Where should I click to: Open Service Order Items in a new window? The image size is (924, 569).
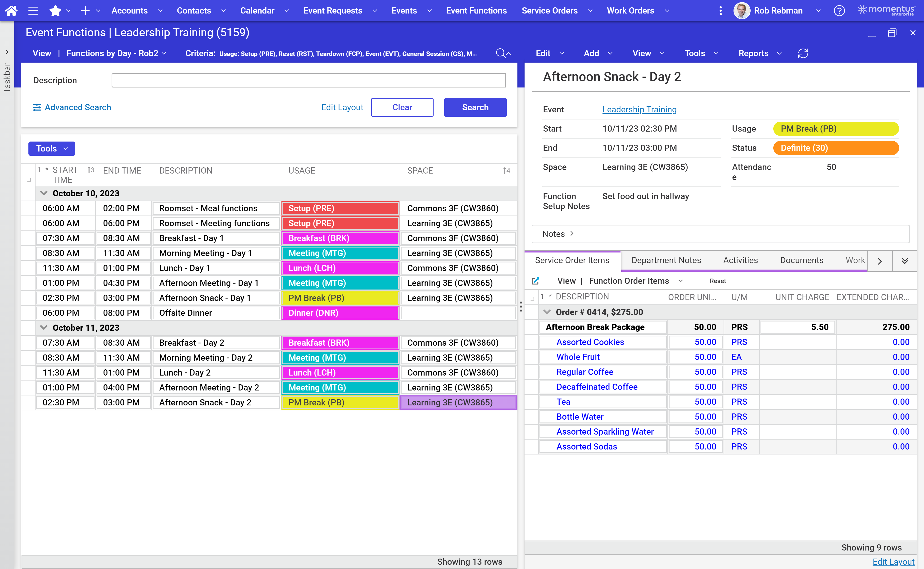(535, 281)
